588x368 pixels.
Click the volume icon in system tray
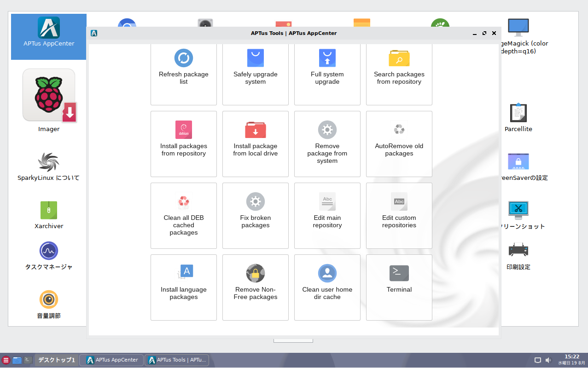[548, 360]
